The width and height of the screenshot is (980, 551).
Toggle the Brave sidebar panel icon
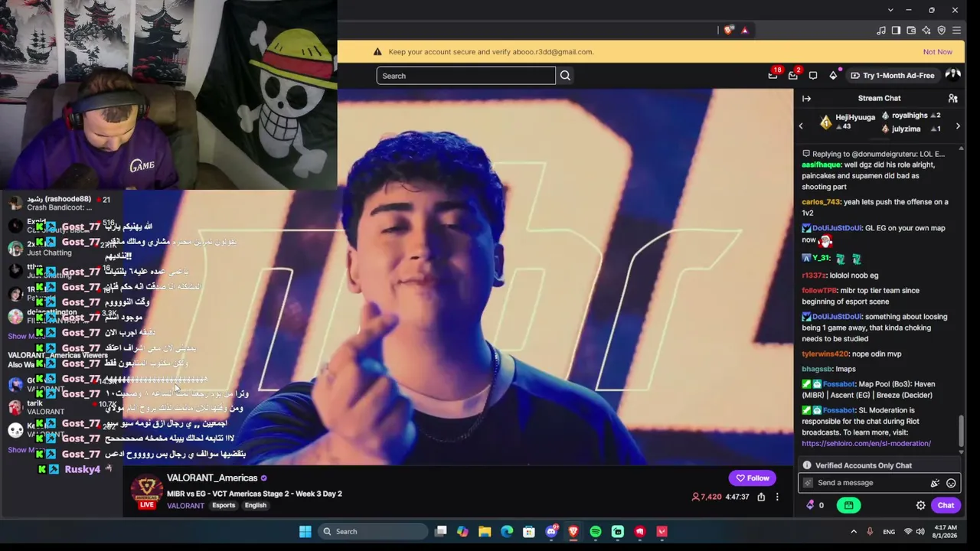tap(896, 31)
